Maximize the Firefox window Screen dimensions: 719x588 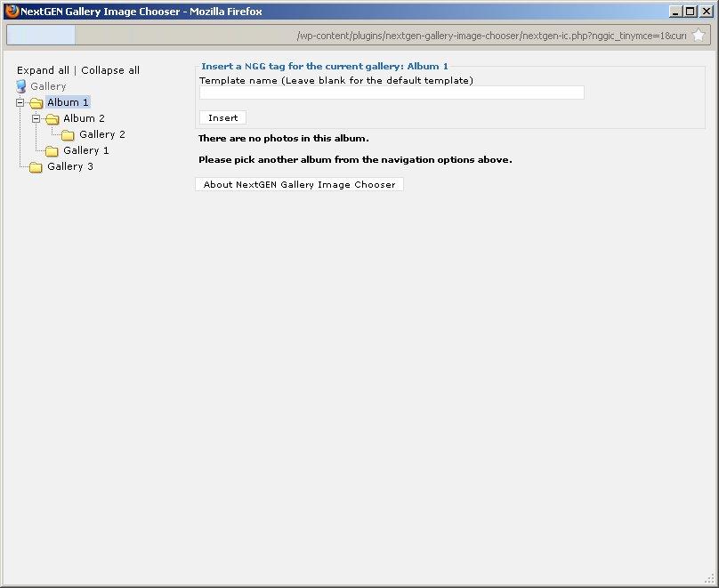pyautogui.click(x=691, y=12)
